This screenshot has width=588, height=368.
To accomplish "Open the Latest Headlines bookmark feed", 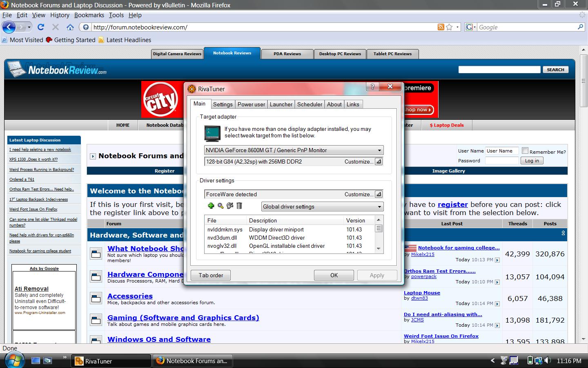I will (125, 40).
